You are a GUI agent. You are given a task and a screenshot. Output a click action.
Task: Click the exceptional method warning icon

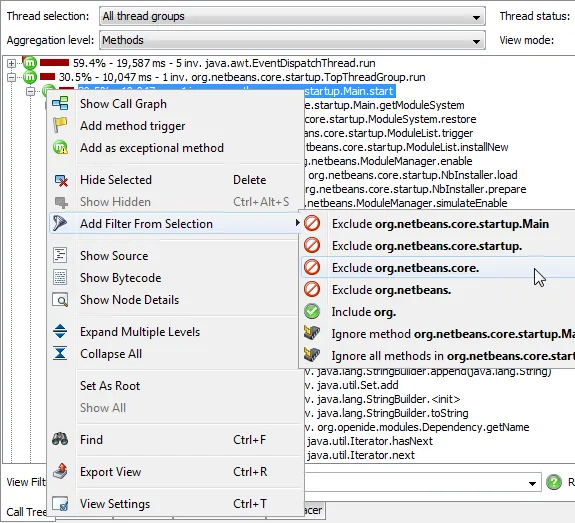[60, 147]
